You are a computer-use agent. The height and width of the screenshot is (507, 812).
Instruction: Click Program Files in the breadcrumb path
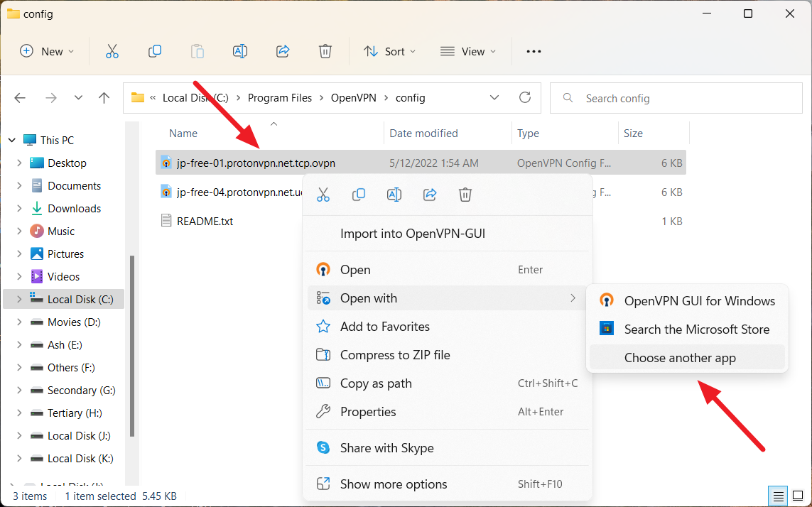coord(280,98)
